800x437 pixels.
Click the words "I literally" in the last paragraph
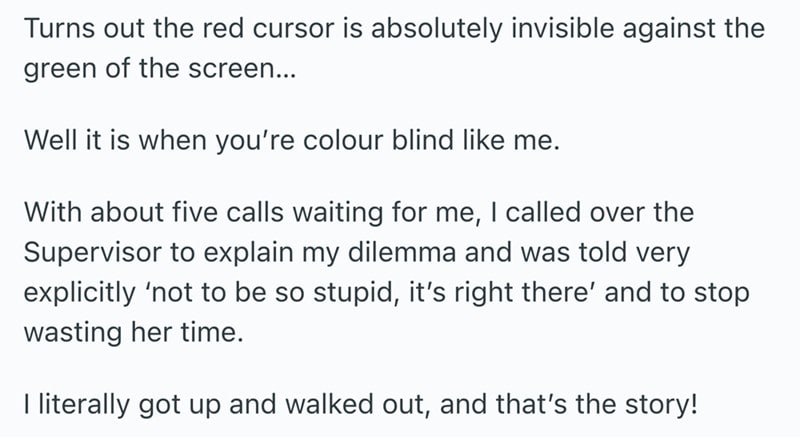point(68,407)
